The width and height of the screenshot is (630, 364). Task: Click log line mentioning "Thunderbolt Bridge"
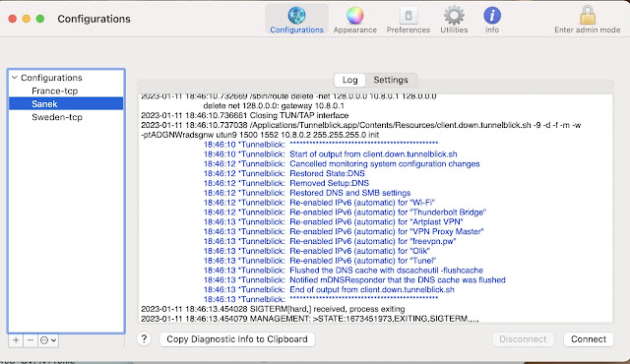(345, 212)
